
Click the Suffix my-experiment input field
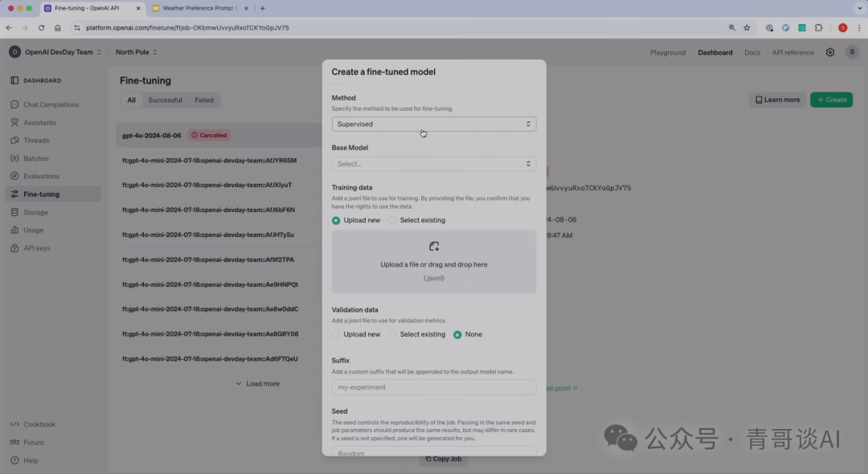[434, 387]
